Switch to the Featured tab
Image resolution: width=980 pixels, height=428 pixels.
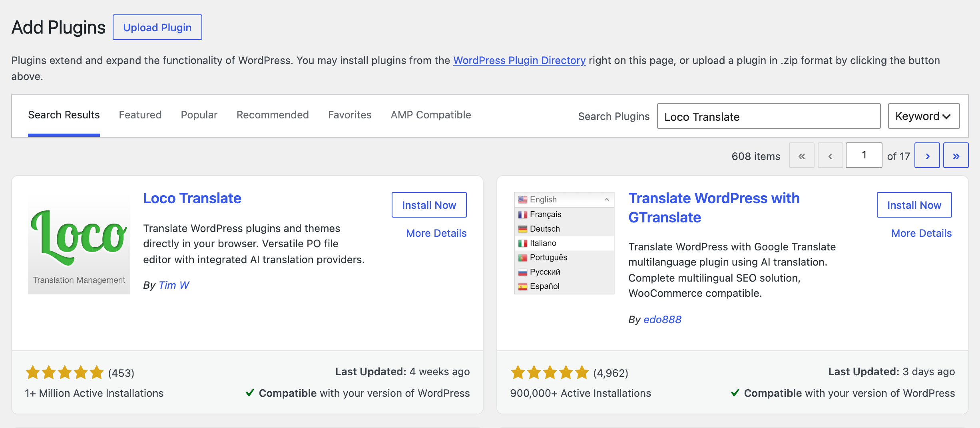pos(140,115)
